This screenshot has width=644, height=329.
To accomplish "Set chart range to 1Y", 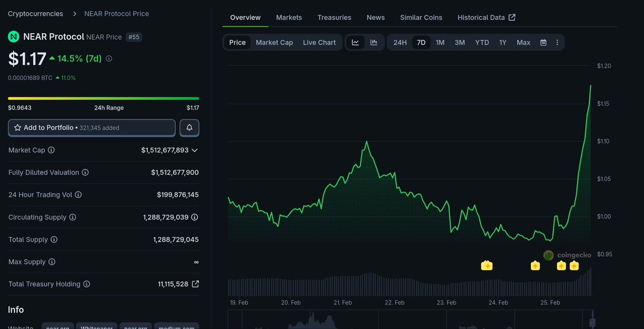I will point(503,42).
